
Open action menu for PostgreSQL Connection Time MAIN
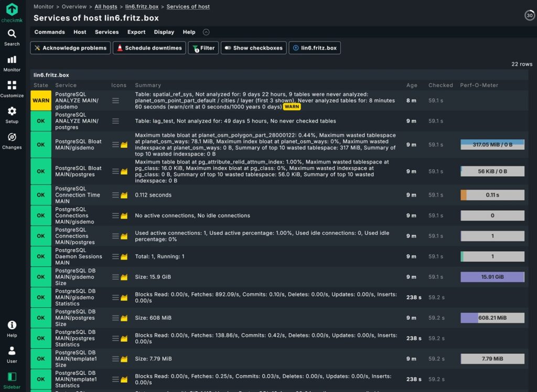[116, 195]
